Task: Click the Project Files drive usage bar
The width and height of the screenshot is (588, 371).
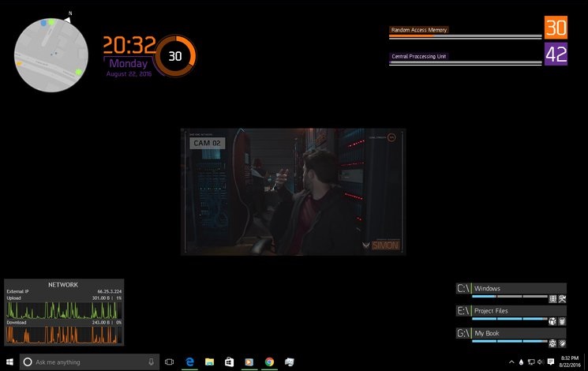Action: 510,319
